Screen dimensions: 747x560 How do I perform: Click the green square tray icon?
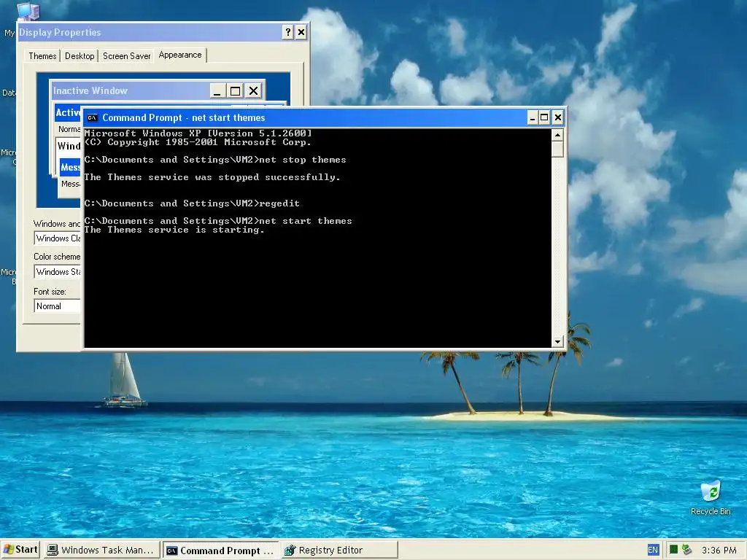pyautogui.click(x=673, y=550)
